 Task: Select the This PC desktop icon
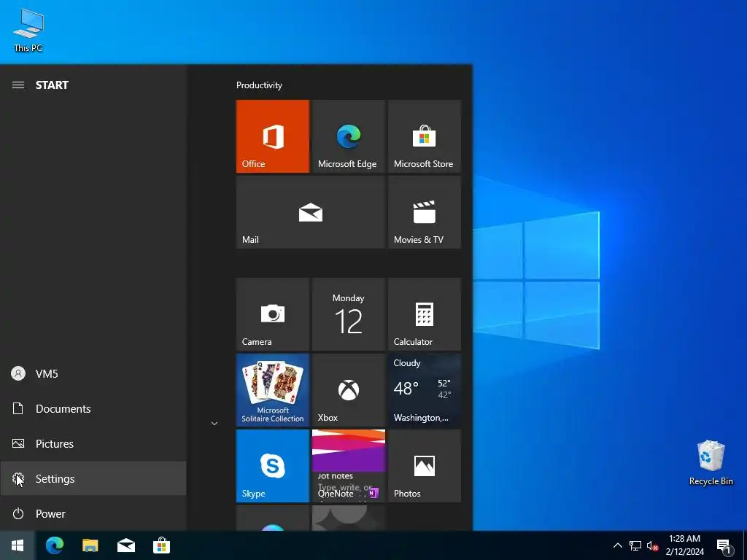(28, 30)
